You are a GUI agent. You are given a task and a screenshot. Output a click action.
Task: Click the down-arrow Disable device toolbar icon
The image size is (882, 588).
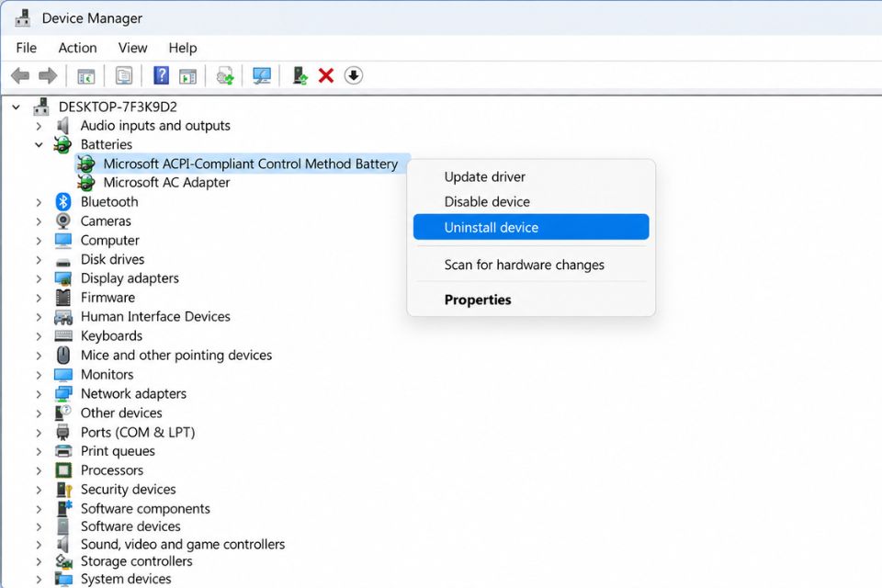(353, 75)
